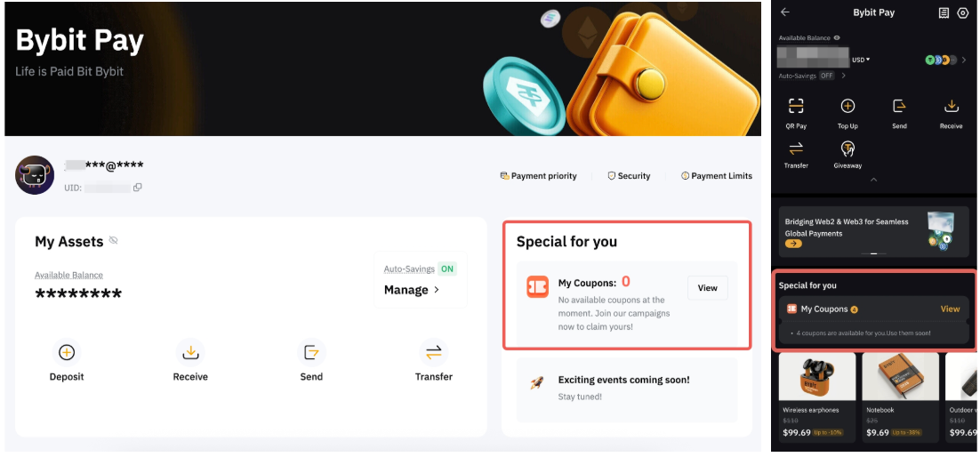
Task: Open the transaction history receipt icon
Action: tap(944, 13)
